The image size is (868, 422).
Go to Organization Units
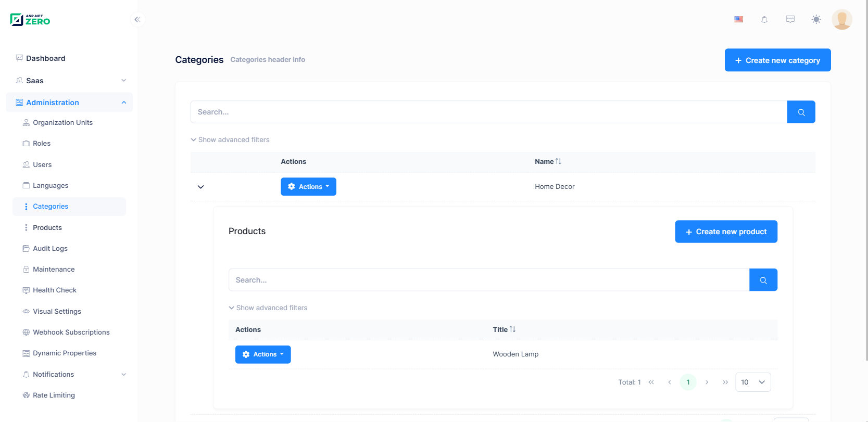[x=62, y=123]
